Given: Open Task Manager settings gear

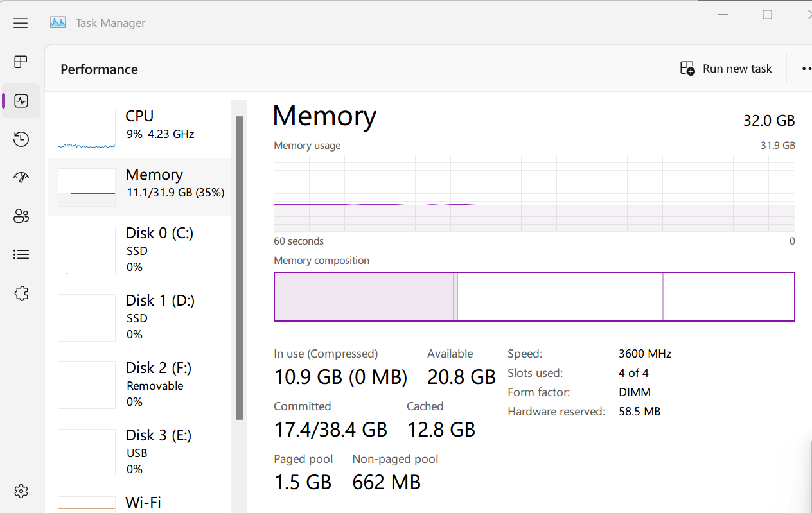Looking at the screenshot, I should [21, 491].
